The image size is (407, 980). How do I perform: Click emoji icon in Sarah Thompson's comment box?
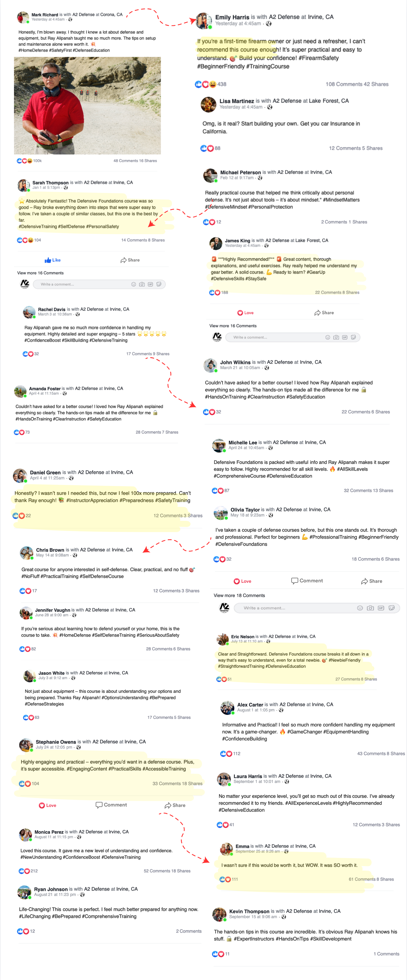pyautogui.click(x=133, y=284)
